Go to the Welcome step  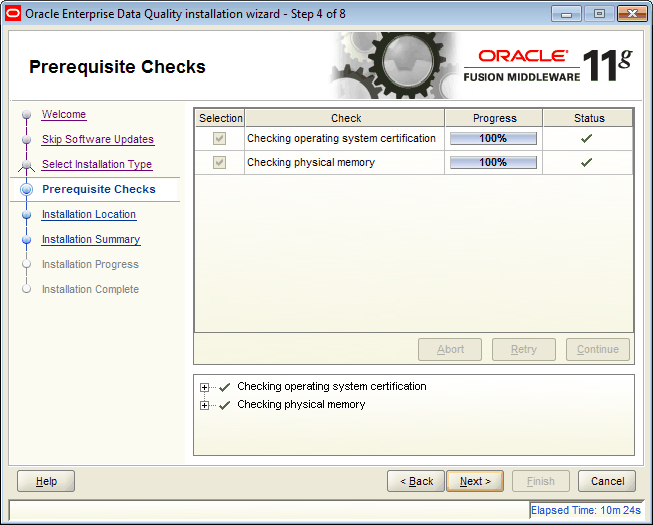(64, 114)
